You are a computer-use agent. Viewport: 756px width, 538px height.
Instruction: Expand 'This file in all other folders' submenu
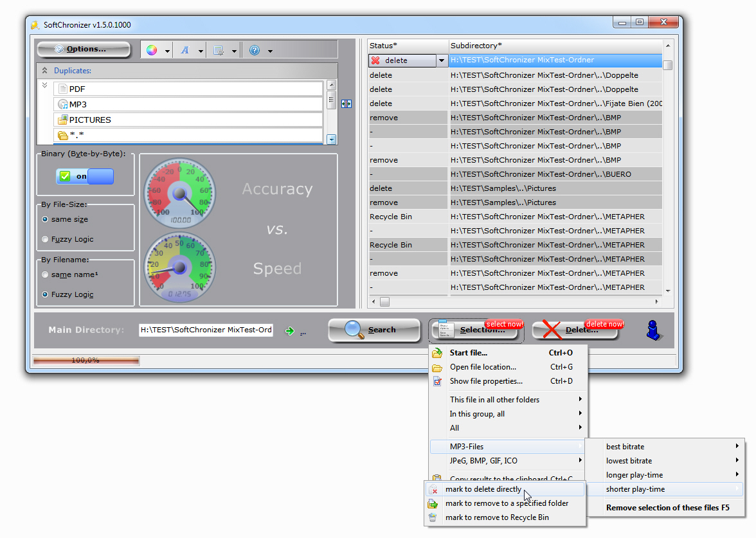509,400
